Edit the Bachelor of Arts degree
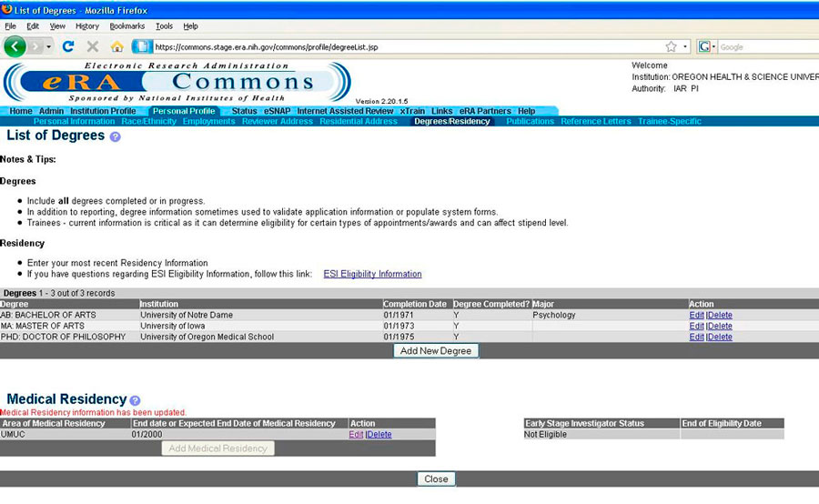 tap(696, 315)
